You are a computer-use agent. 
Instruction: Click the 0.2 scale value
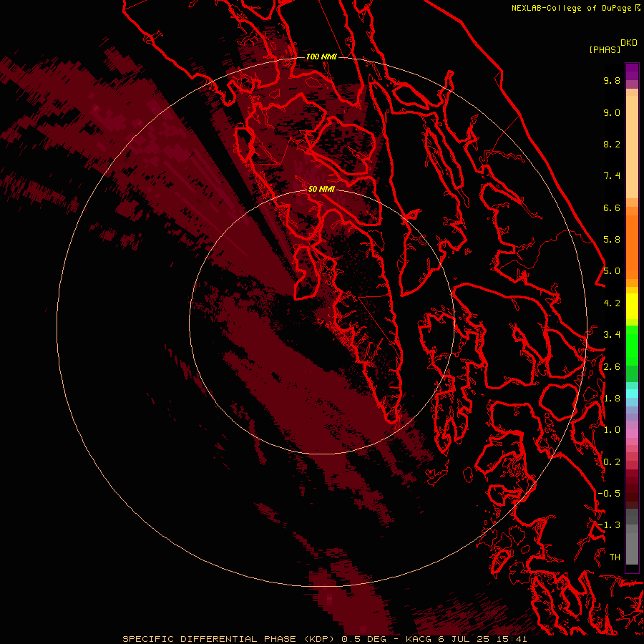(612, 462)
